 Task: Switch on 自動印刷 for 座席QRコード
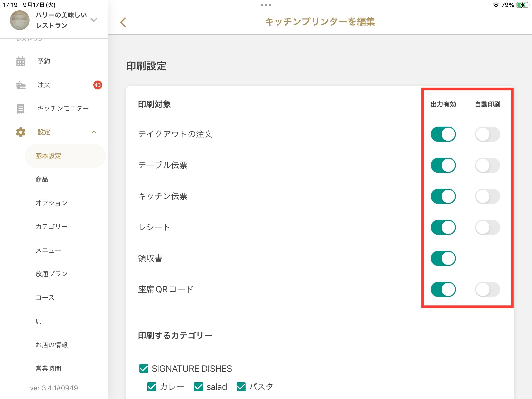487,289
